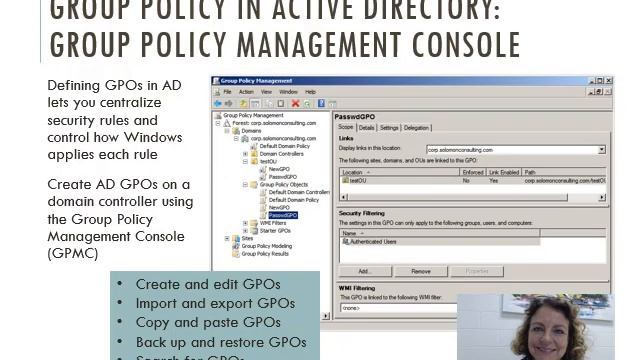Click the console tree's scroll-right arrow

click(x=326, y=316)
